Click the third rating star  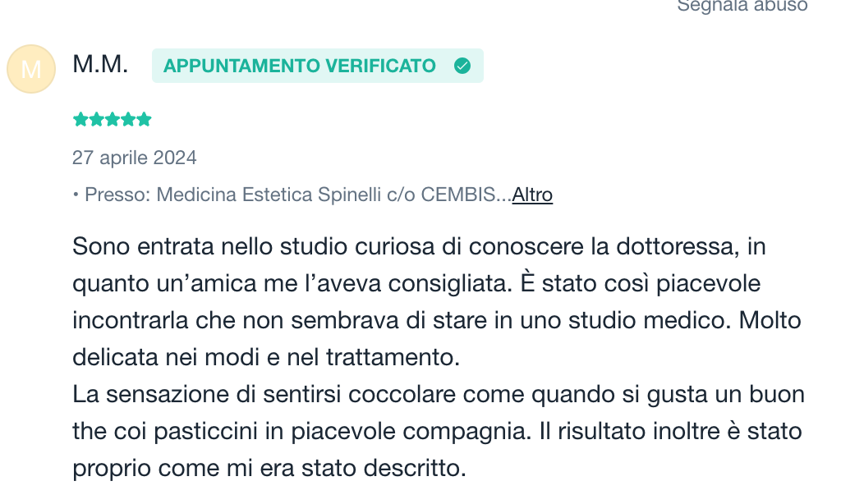click(113, 120)
